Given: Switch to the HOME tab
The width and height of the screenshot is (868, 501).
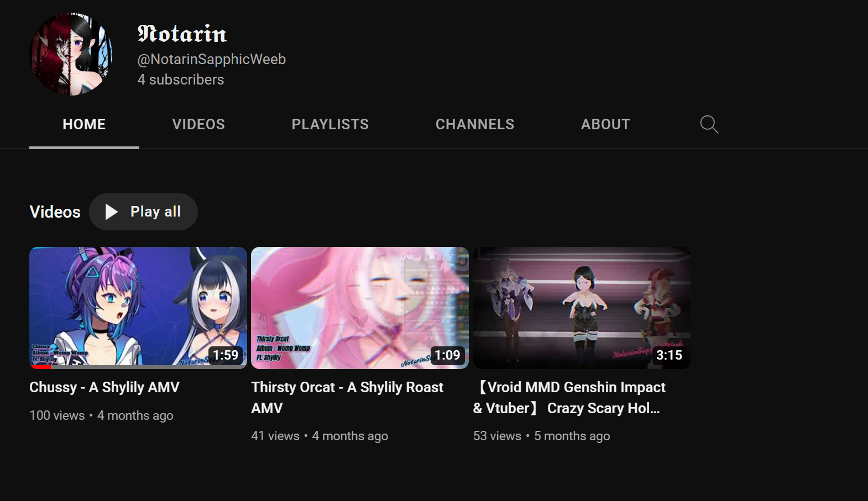Looking at the screenshot, I should pyautogui.click(x=84, y=124).
